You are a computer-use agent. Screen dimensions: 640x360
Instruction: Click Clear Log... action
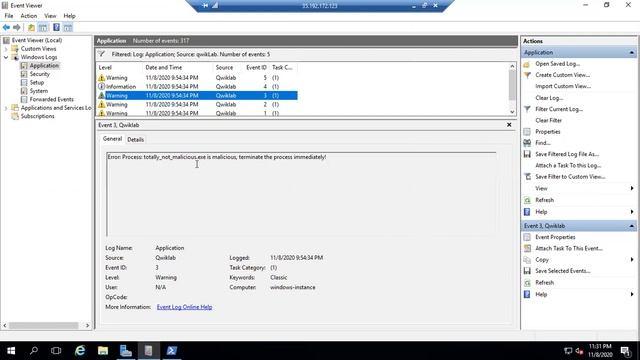(x=549, y=98)
